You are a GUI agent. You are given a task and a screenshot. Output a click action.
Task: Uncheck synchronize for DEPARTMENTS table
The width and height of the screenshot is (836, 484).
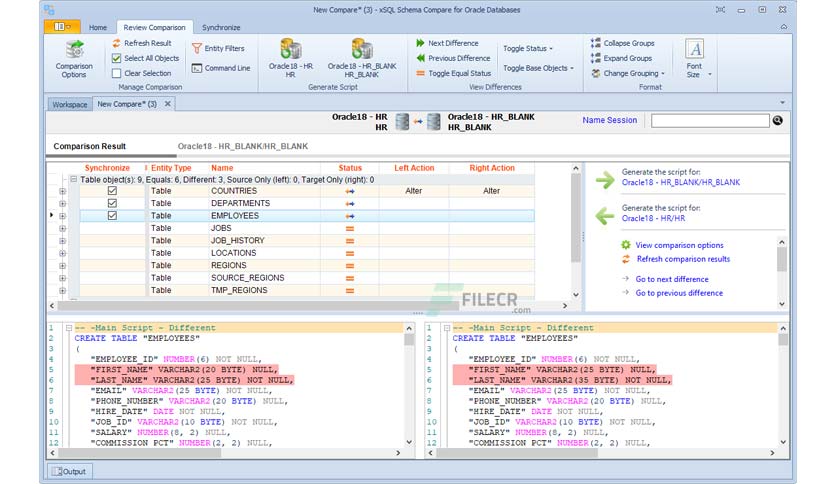[x=112, y=203]
